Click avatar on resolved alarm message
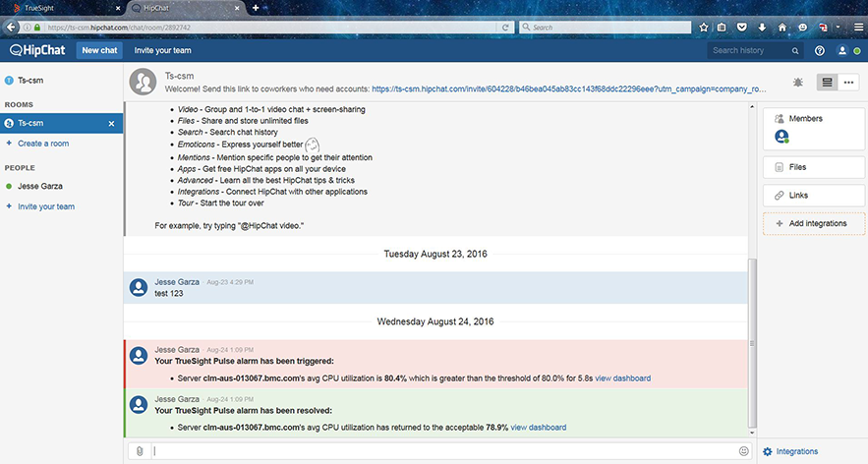868x464 pixels. click(x=139, y=405)
